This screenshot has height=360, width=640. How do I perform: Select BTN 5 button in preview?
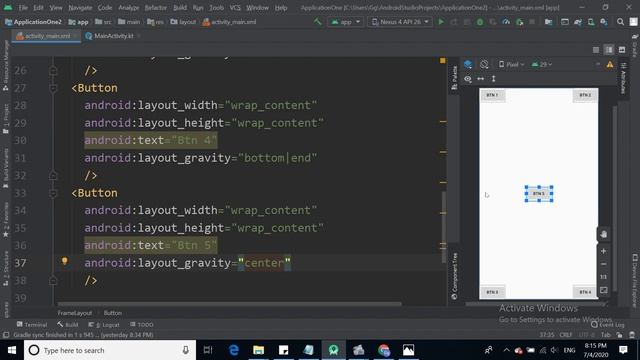(539, 193)
